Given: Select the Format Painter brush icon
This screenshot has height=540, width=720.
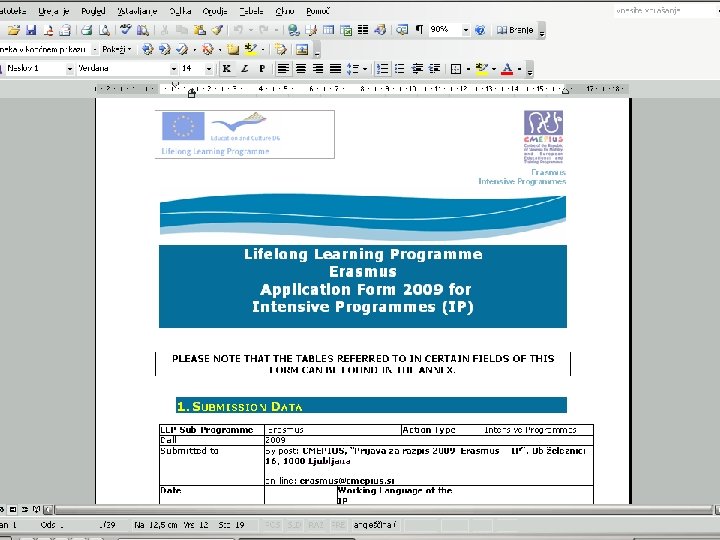Looking at the screenshot, I should [x=217, y=30].
